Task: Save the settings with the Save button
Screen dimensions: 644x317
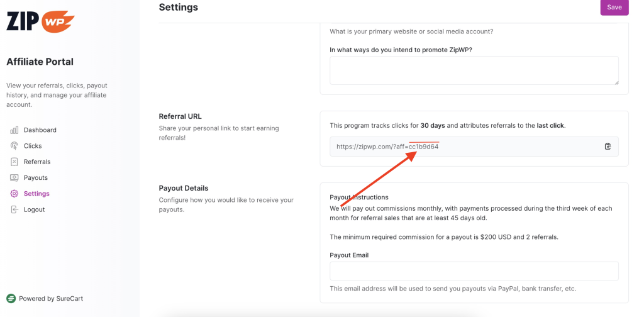Action: point(614,8)
